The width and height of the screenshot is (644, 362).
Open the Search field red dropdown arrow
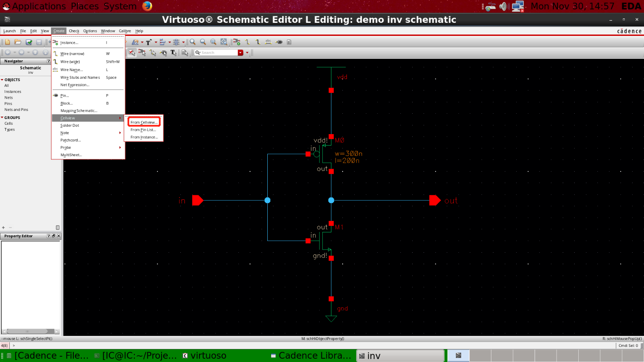pos(240,53)
